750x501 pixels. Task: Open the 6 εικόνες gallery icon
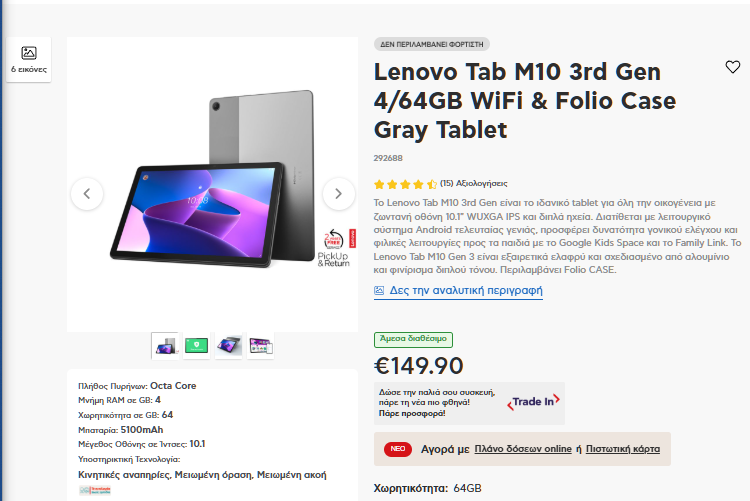[x=29, y=59]
